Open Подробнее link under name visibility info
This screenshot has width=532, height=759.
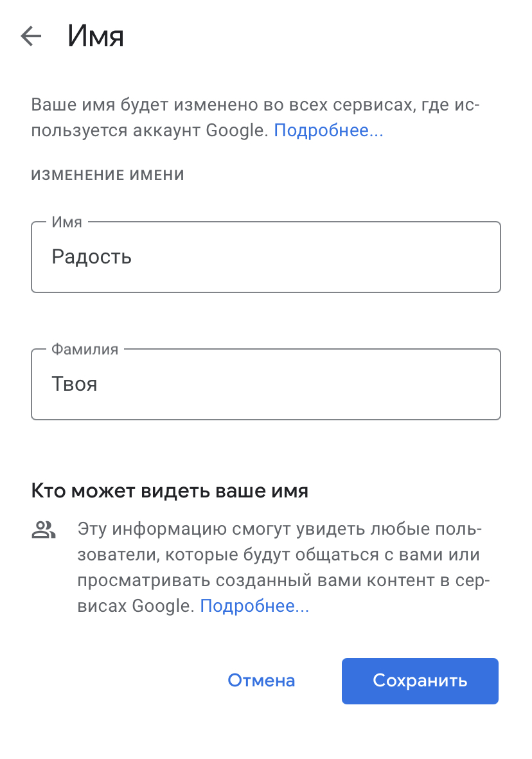pyautogui.click(x=254, y=605)
